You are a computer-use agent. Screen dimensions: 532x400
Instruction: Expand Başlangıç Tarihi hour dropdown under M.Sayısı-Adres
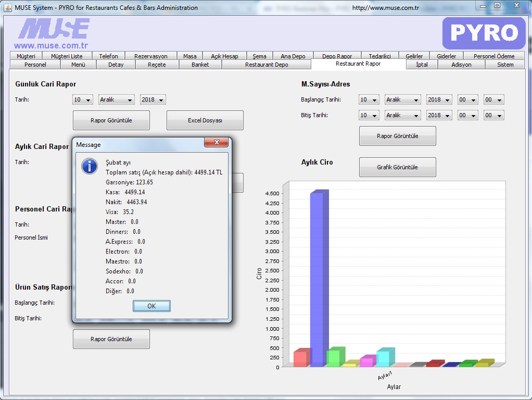click(x=467, y=99)
